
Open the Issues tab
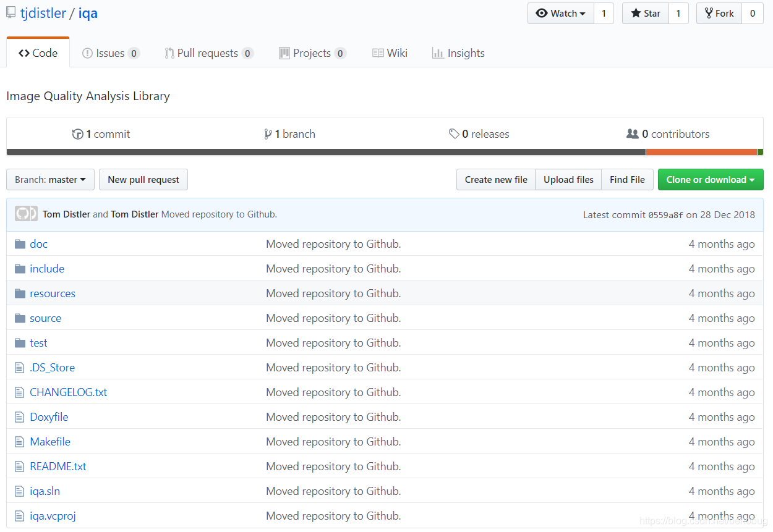111,53
